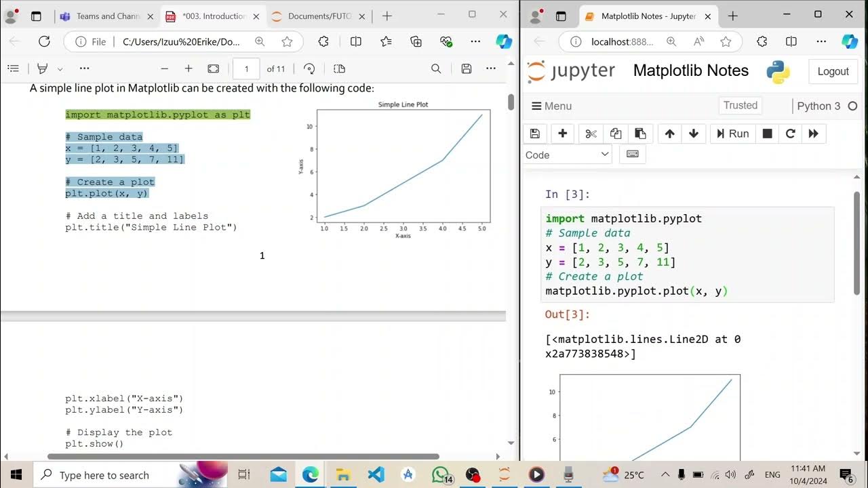The height and width of the screenshot is (488, 868).
Task: Restart kernel and rerun all cells
Action: coord(814,134)
